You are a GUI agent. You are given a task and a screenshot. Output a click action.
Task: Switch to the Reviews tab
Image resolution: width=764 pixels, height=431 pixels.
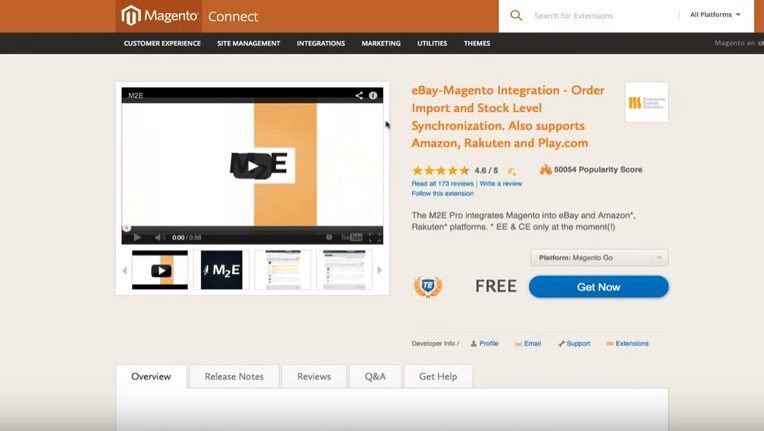[x=314, y=376]
